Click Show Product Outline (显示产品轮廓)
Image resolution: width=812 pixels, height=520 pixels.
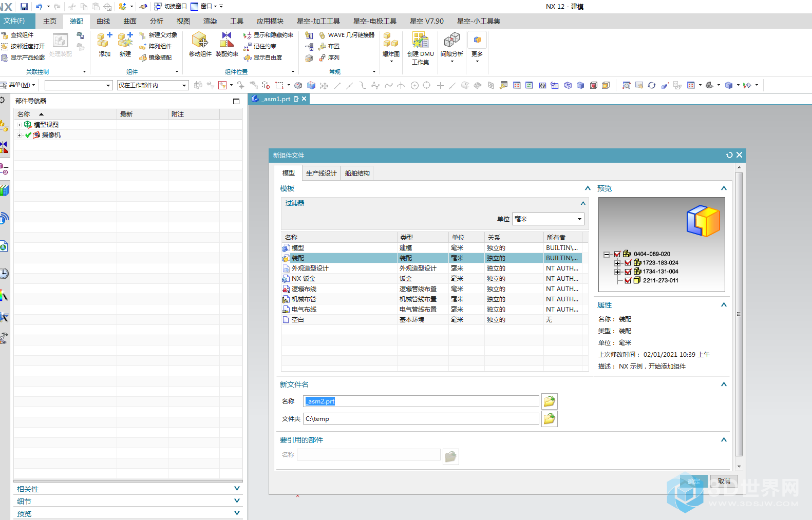[23, 57]
